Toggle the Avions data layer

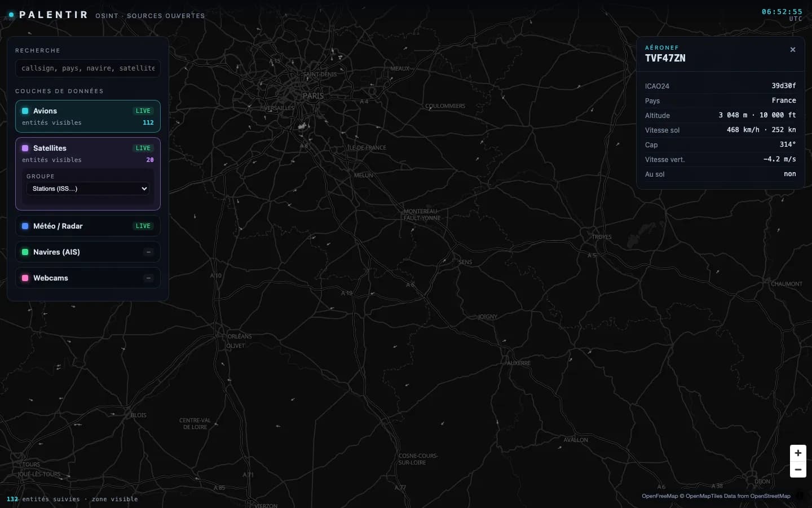[x=88, y=116]
